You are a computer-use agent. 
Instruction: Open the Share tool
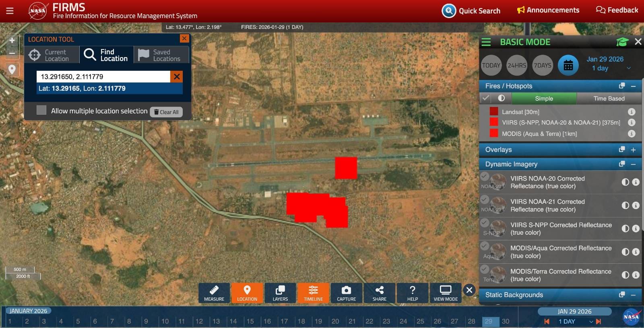coord(379,293)
